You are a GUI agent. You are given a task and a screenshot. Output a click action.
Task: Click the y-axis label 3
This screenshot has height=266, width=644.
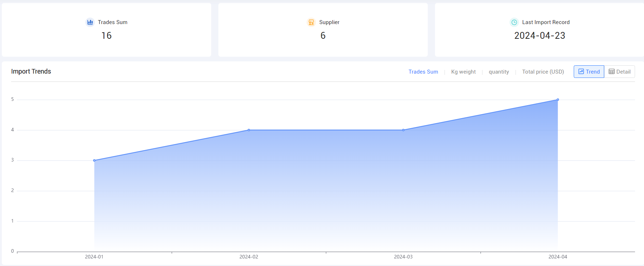[13, 160]
